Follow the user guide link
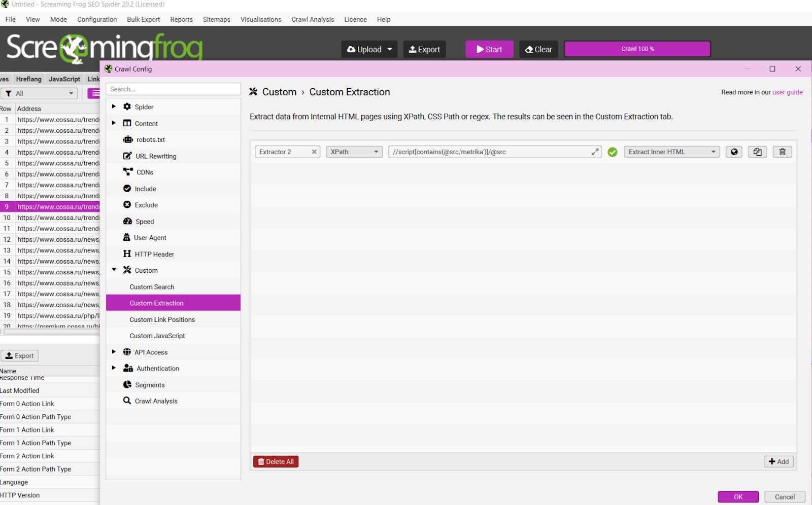This screenshot has width=812, height=505. coord(787,92)
